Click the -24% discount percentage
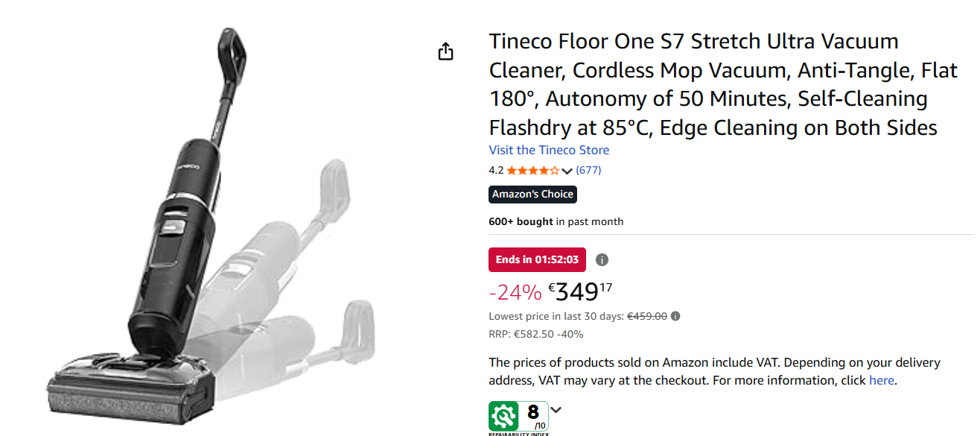 pos(515,291)
